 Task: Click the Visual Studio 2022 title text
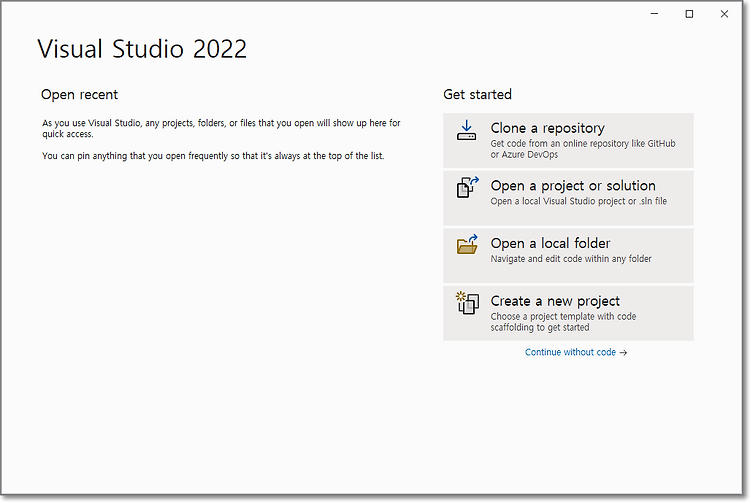click(x=142, y=49)
